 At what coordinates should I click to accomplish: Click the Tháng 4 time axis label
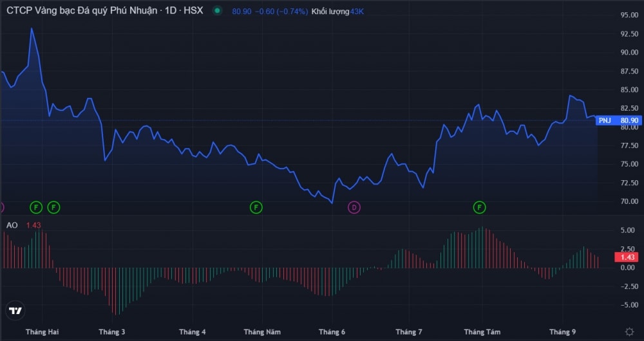pos(192,331)
